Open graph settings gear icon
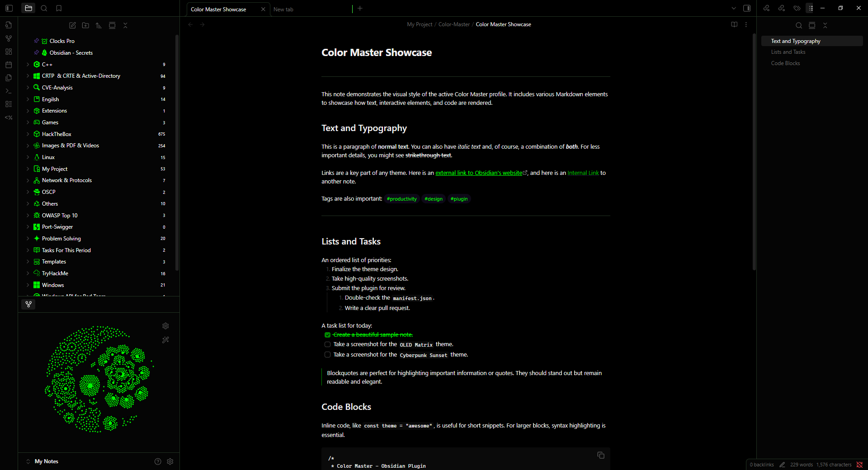868x470 pixels. [165, 326]
